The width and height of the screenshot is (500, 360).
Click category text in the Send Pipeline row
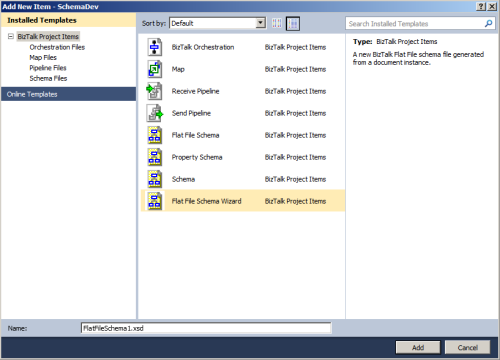(x=295, y=113)
